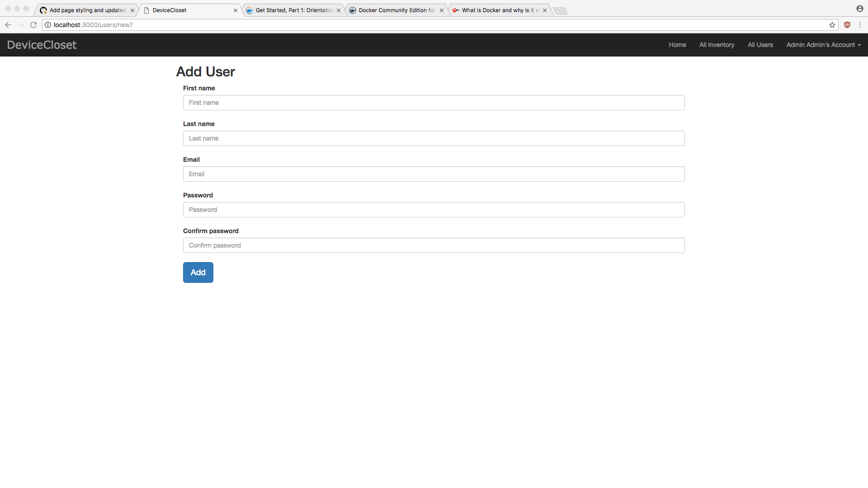Go to All Inventory

[x=717, y=45]
